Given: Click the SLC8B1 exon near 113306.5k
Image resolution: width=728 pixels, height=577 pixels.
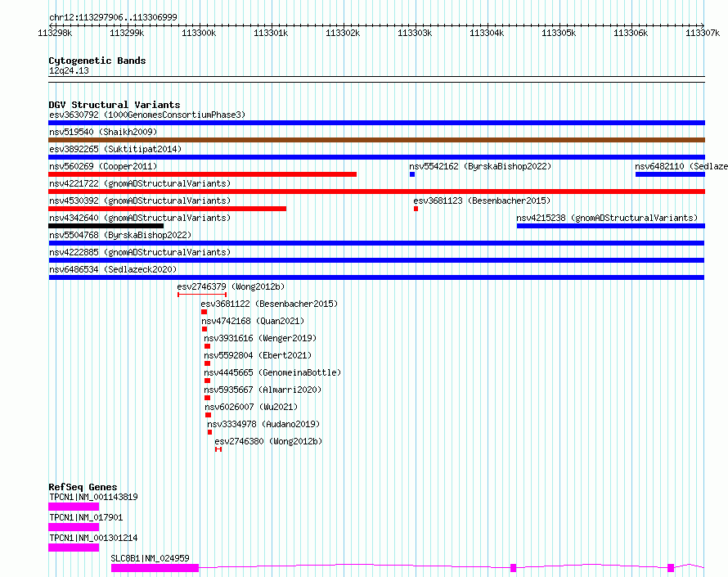Looking at the screenshot, I should (671, 568).
